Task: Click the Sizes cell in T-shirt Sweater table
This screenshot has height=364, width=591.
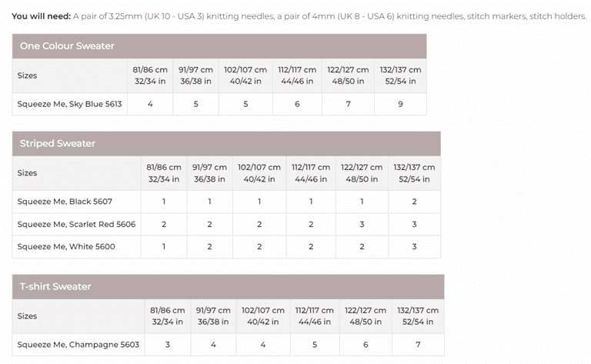Action: 27,316
